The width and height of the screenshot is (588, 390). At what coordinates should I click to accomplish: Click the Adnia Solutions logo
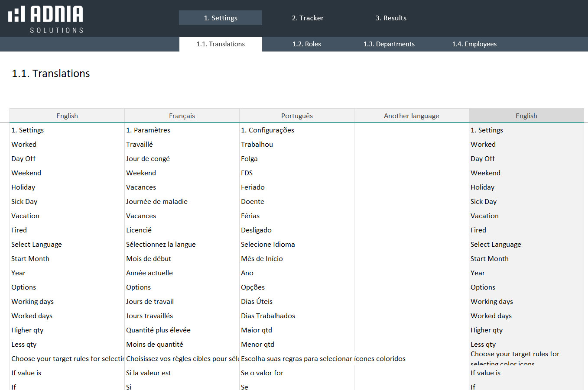[46, 19]
